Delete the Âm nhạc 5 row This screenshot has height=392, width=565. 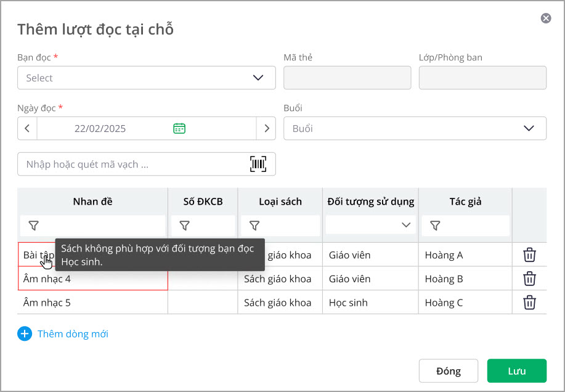(529, 303)
